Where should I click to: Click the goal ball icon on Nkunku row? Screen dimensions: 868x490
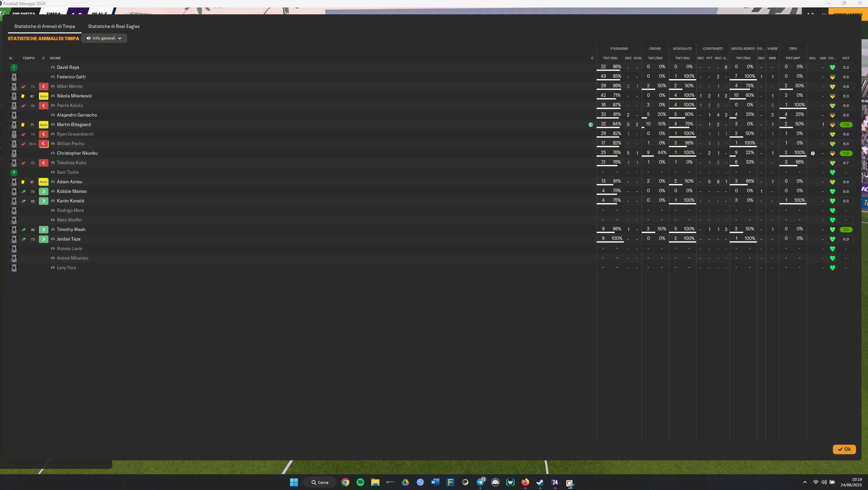click(x=813, y=153)
